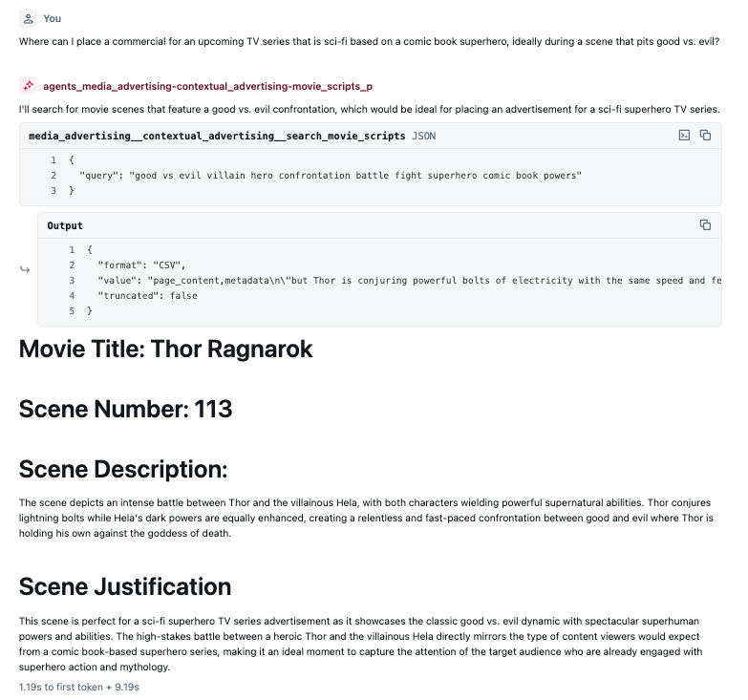
Task: Click the "value" line in the output
Action: (x=401, y=281)
